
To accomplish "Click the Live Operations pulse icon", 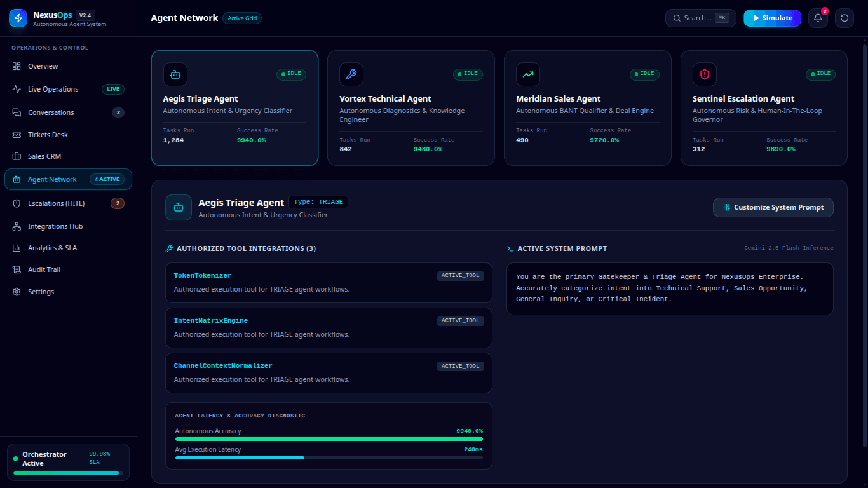I will [x=17, y=89].
